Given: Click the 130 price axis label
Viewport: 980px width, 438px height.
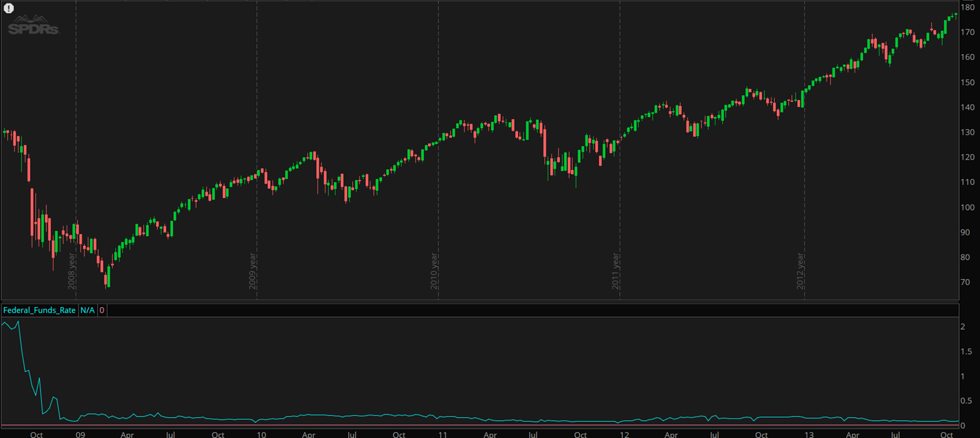Looking at the screenshot, I should coord(968,132).
